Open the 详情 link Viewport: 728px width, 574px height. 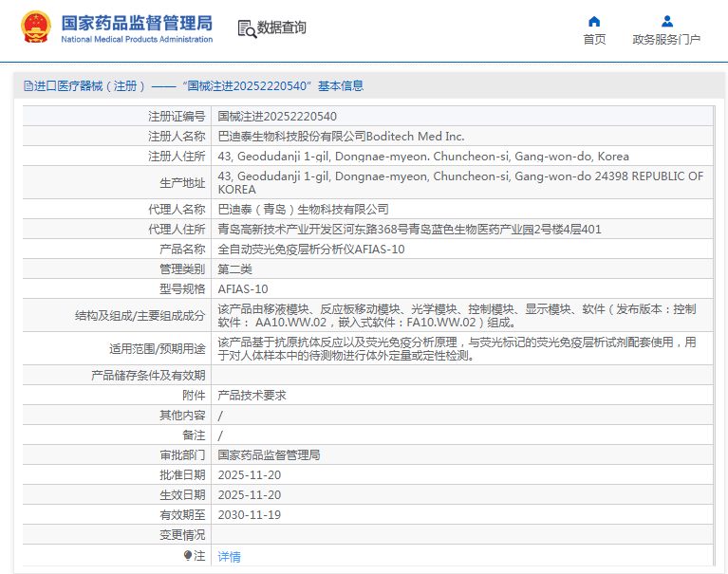coord(229,557)
